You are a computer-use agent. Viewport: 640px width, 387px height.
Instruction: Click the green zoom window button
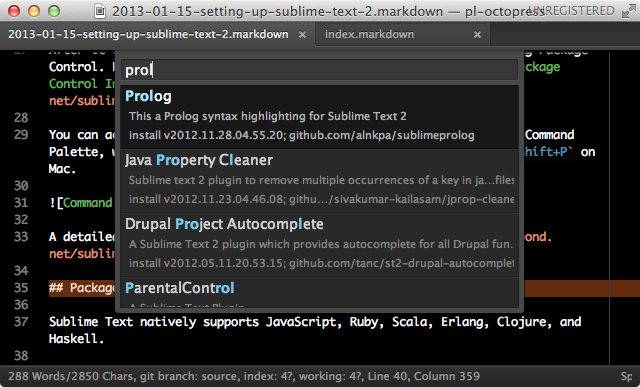coord(53,11)
